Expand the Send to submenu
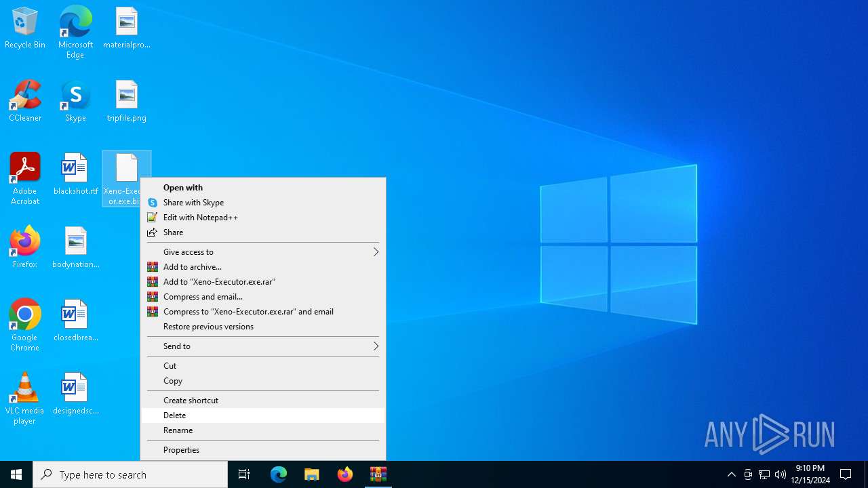 tap(263, 346)
